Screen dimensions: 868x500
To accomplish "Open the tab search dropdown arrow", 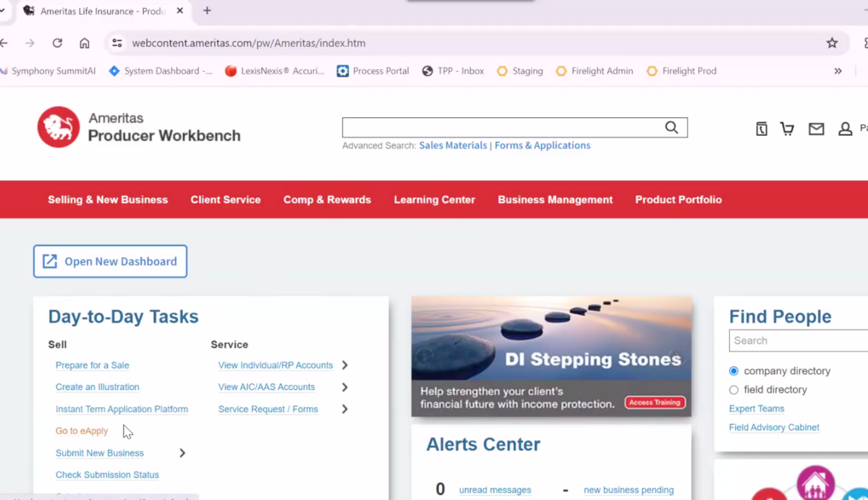I will [2, 11].
